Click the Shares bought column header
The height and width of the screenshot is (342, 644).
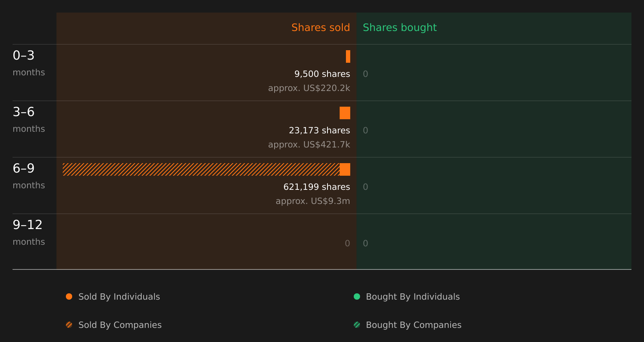click(400, 27)
